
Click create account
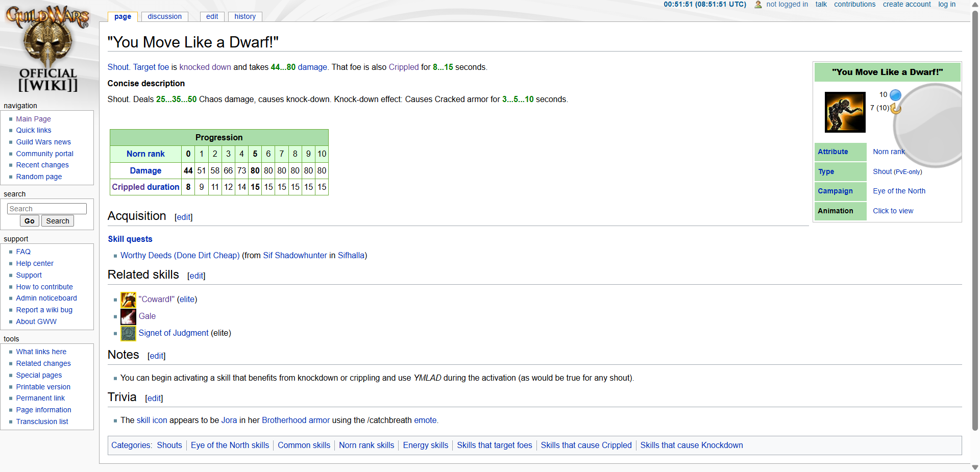906,4
